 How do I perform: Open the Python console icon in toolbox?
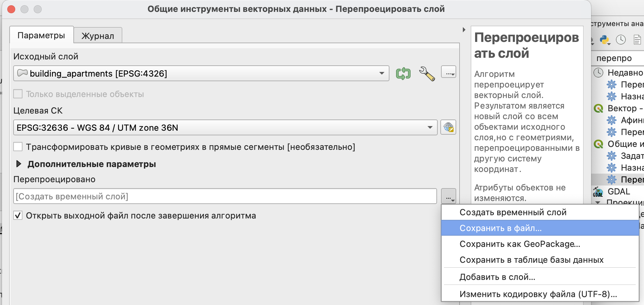604,40
